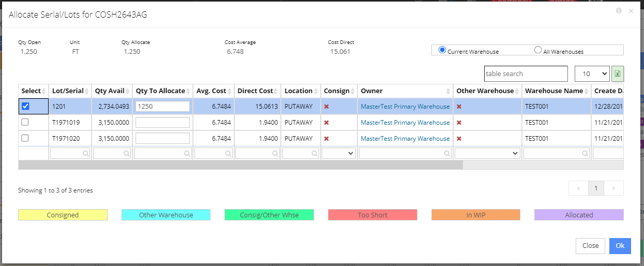Sort table by Avg. Cost header
644x266 pixels.
[x=214, y=91]
